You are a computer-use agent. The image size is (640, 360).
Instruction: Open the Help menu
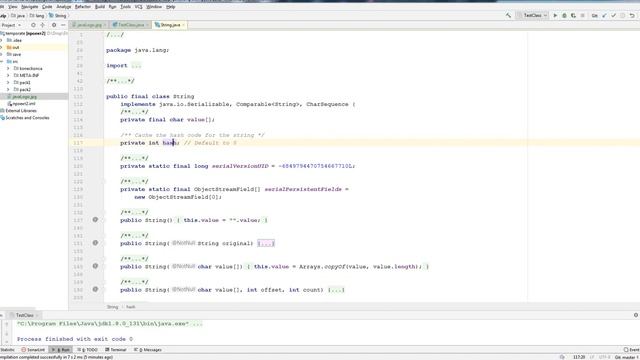(x=171, y=7)
